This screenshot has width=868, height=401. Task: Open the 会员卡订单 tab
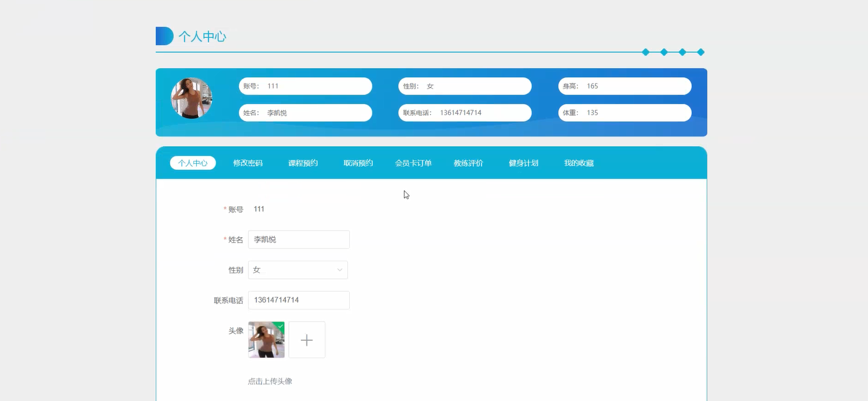414,163
